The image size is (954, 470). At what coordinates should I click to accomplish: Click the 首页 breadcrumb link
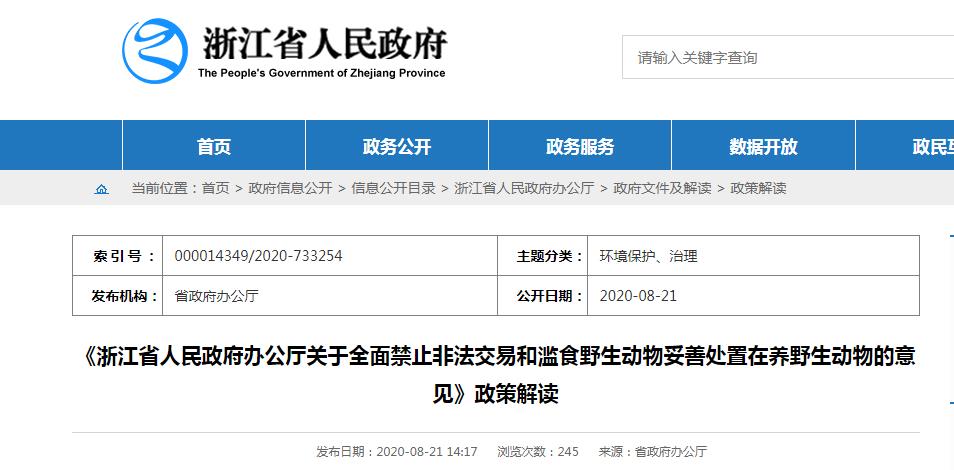coord(215,188)
